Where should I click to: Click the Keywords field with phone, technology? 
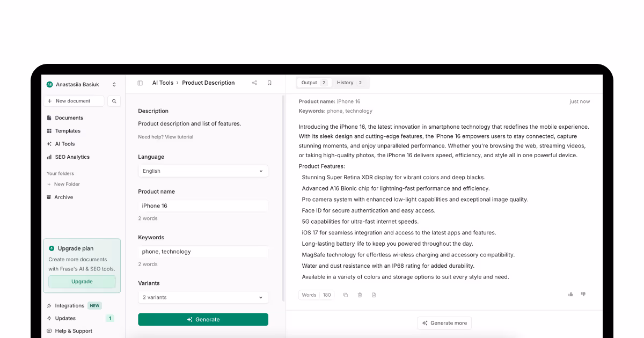point(203,252)
